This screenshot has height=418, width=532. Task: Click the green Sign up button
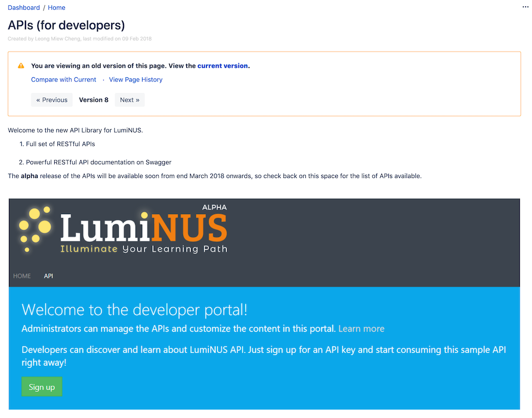click(x=41, y=387)
